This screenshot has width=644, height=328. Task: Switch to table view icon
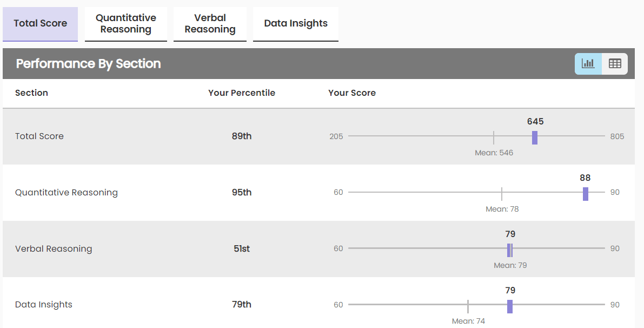(x=615, y=64)
